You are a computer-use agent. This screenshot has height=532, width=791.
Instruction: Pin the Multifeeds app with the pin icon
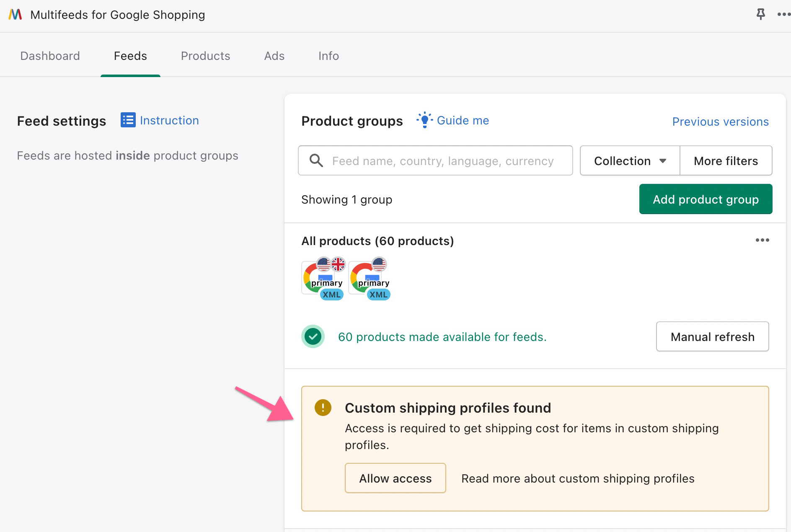point(760,14)
